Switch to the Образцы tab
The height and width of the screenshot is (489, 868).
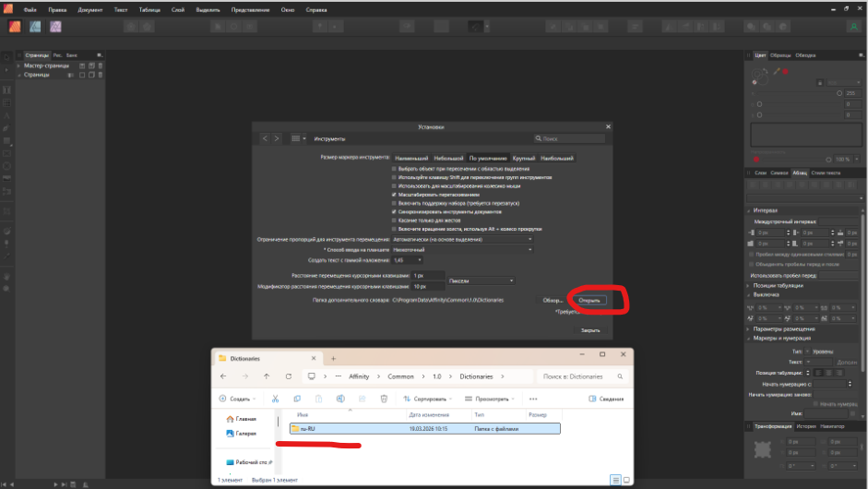click(x=780, y=55)
